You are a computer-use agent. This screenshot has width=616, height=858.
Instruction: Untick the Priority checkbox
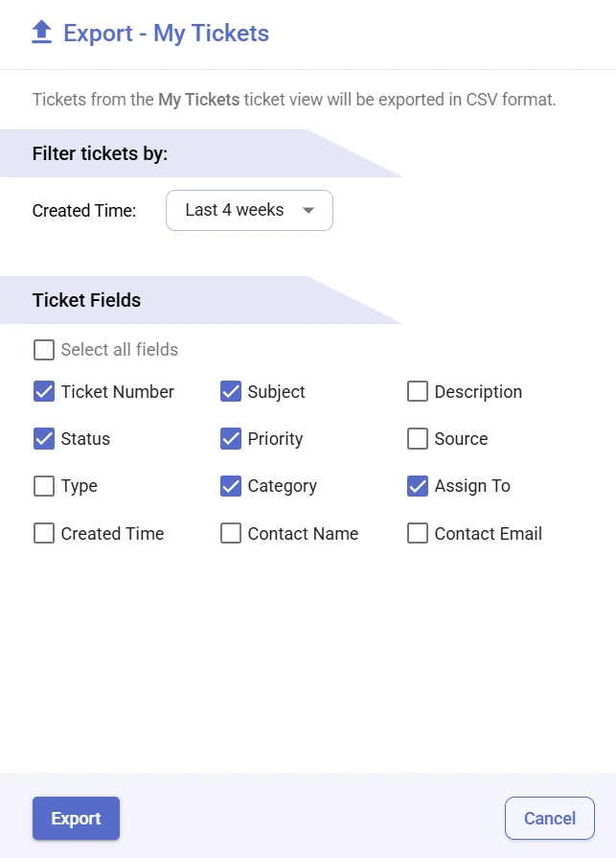tap(231, 438)
